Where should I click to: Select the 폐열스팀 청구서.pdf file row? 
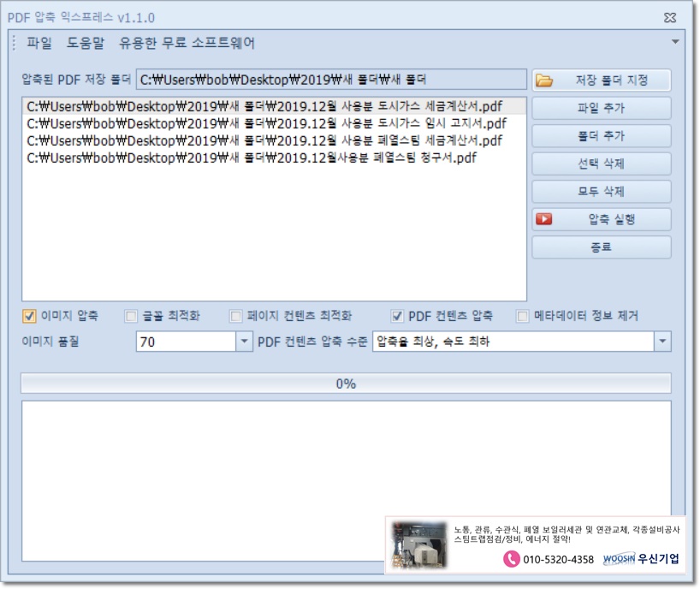[x=274, y=158]
